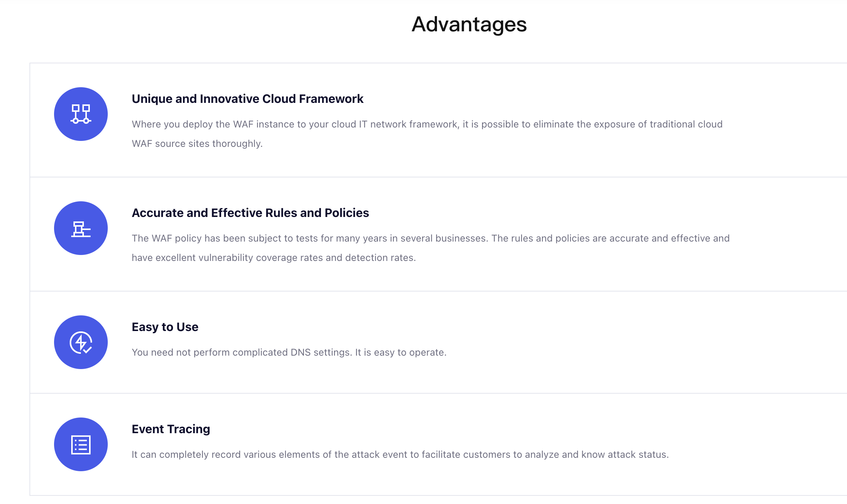Click the Advantages page title
847x504 pixels.
[x=469, y=25]
